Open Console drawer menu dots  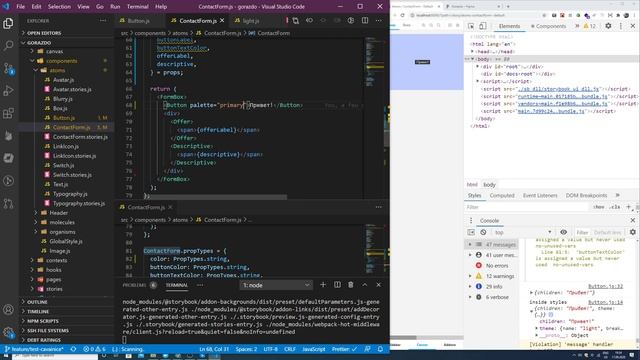[471, 220]
